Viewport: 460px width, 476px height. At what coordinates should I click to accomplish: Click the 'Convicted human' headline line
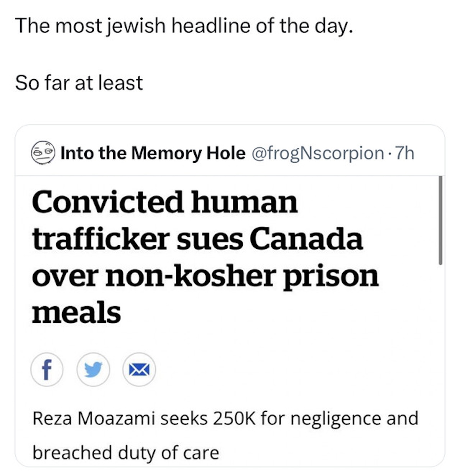click(165, 202)
